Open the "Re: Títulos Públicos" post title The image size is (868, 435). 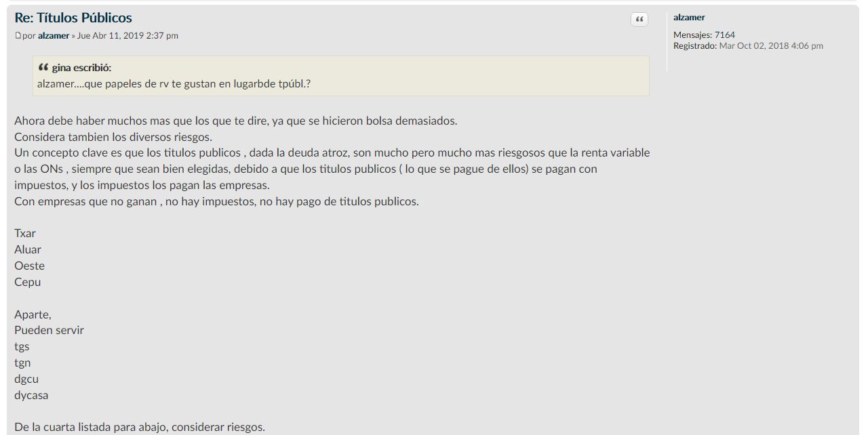pyautogui.click(x=73, y=18)
